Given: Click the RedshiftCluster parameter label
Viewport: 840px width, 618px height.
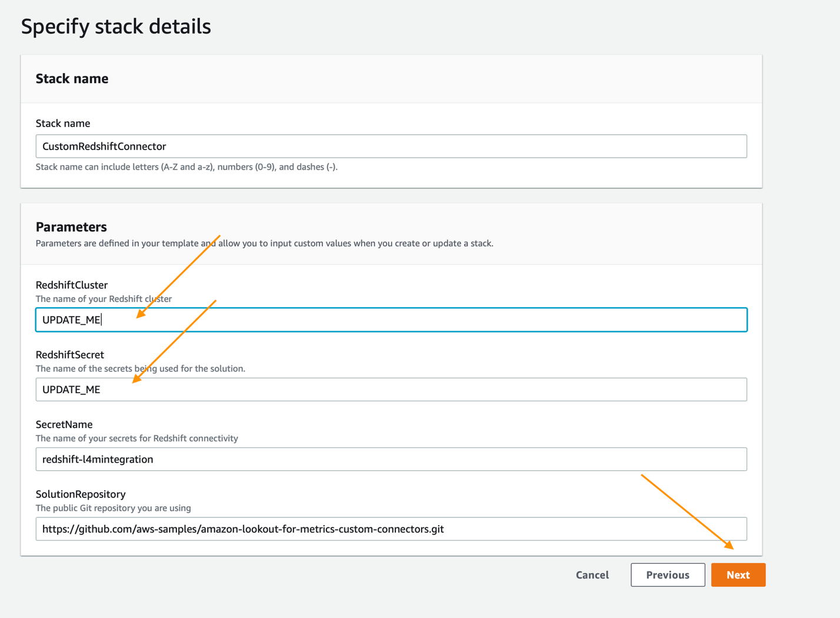Looking at the screenshot, I should coord(72,285).
